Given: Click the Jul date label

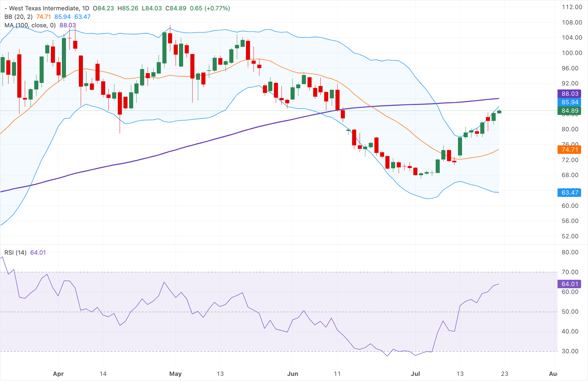Looking at the screenshot, I should coord(415,374).
